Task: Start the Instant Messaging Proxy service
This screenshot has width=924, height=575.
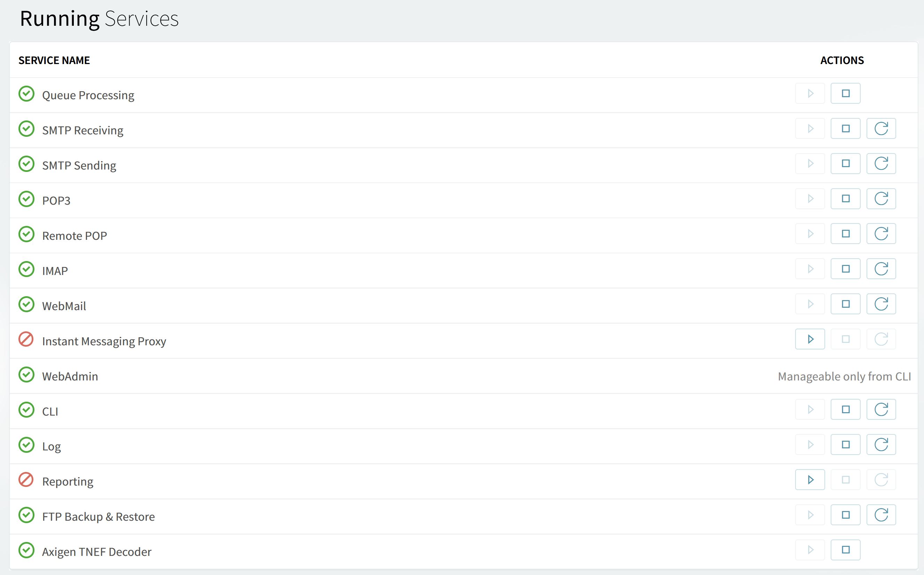Action: coord(810,339)
